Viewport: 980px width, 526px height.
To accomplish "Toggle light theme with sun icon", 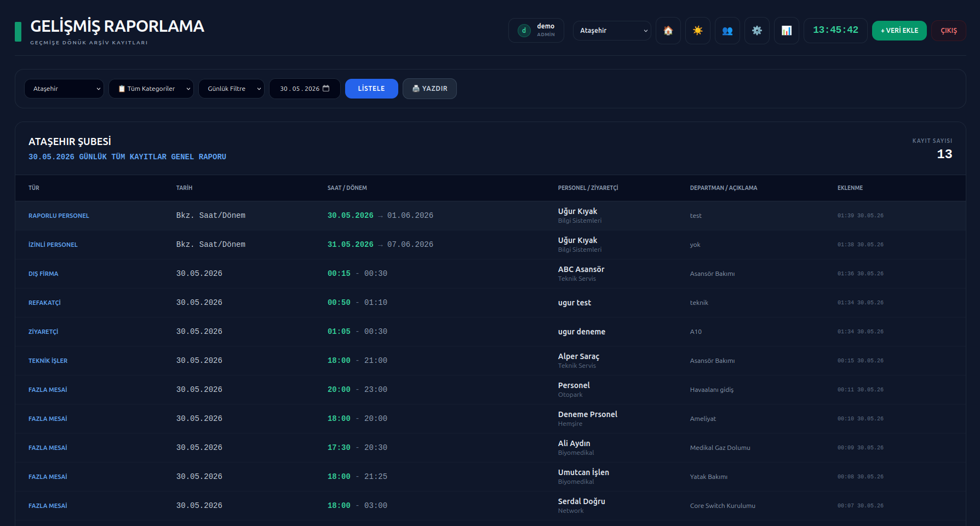I will [x=697, y=31].
